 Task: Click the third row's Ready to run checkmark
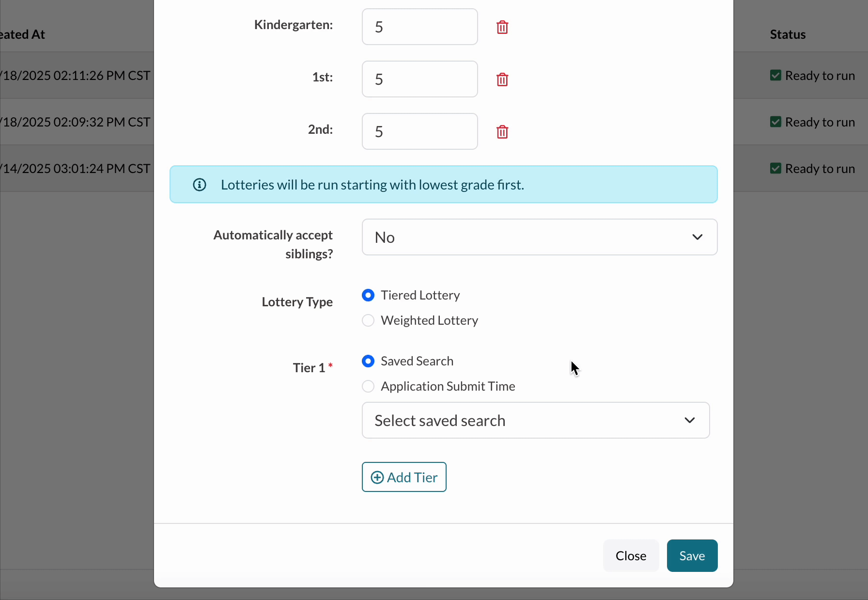(x=775, y=169)
